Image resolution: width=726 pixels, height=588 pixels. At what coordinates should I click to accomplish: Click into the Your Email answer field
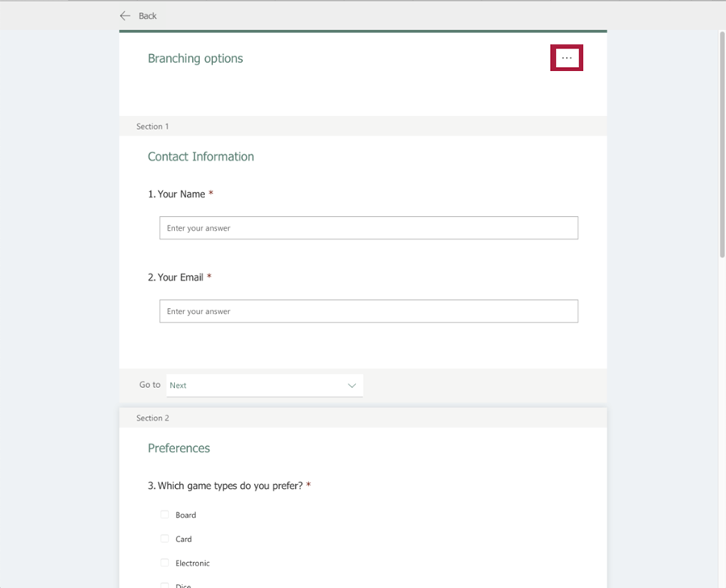(369, 311)
